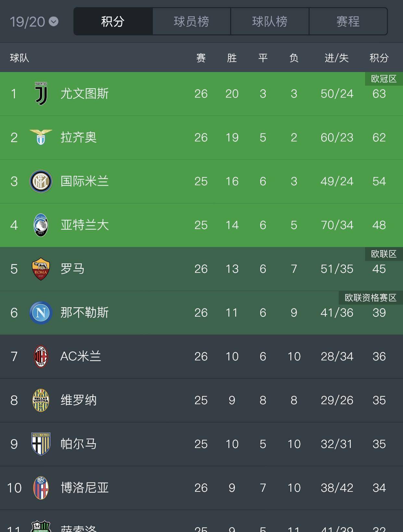Viewport: 403px width, 532px height.
Task: Open the 赛程 tab
Action: click(x=348, y=21)
